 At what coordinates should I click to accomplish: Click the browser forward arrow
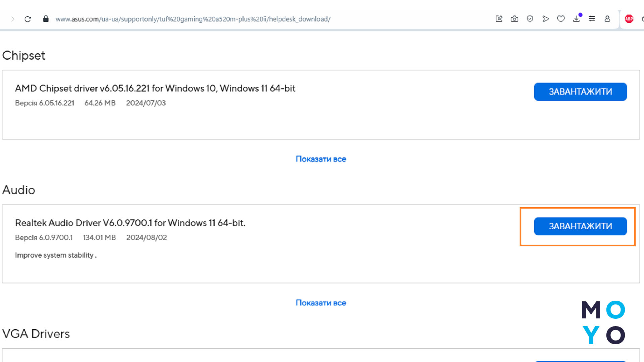point(13,19)
